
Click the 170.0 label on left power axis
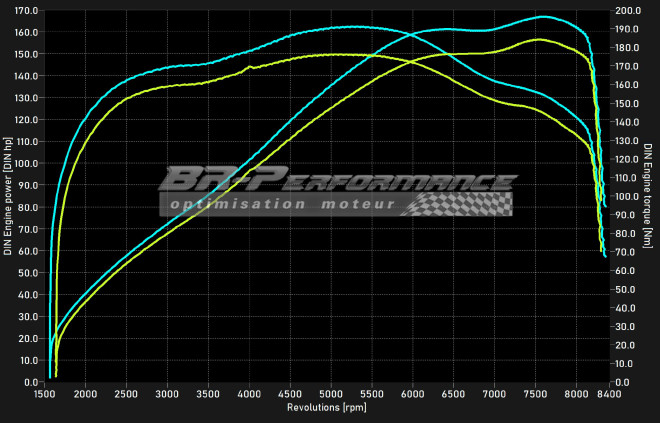point(25,11)
